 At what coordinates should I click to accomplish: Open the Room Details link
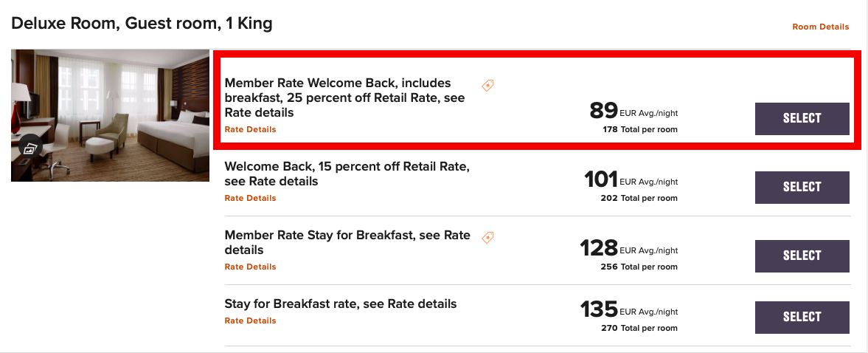point(820,27)
